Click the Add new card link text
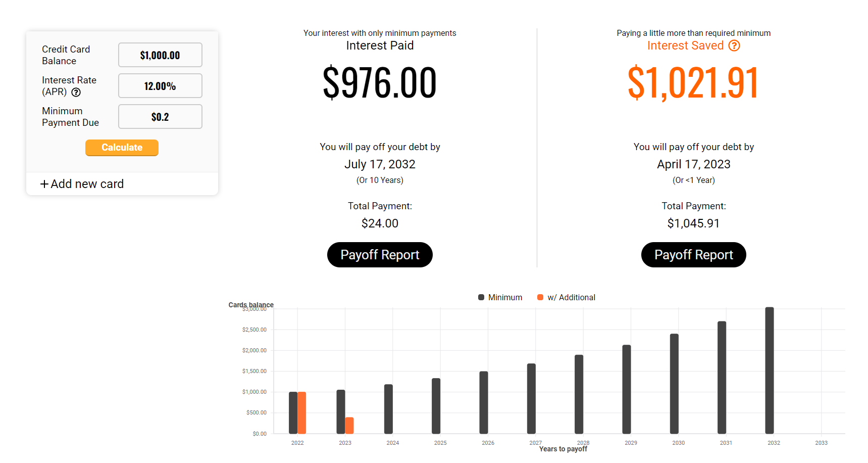Viewport: 868px width, 463px height. pyautogui.click(x=87, y=184)
